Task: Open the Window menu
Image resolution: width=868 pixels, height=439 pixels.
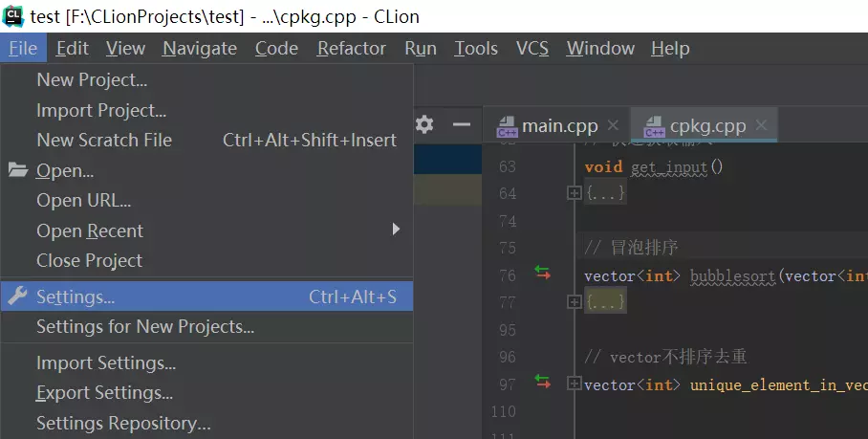Action: click(600, 49)
